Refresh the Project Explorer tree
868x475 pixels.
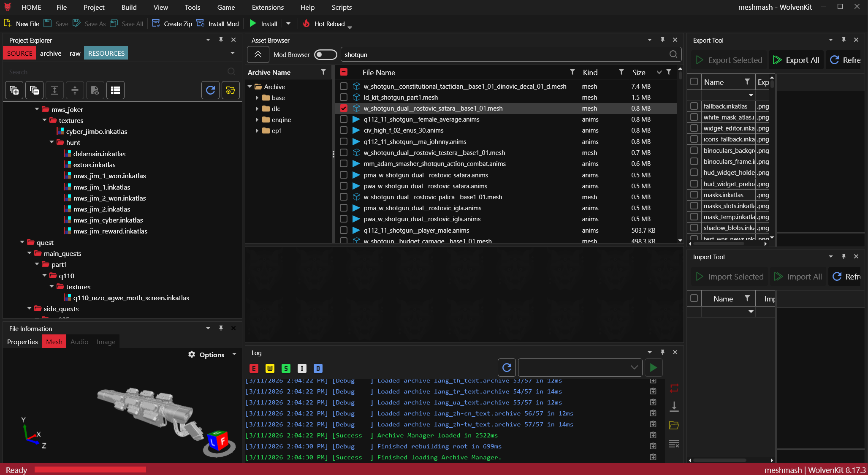[x=210, y=90]
